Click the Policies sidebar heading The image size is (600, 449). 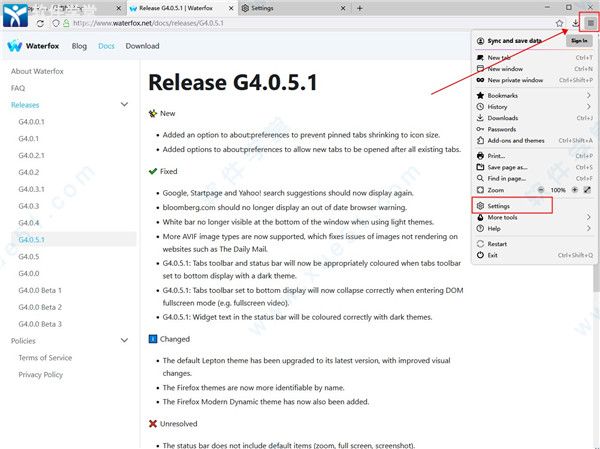pyautogui.click(x=23, y=341)
